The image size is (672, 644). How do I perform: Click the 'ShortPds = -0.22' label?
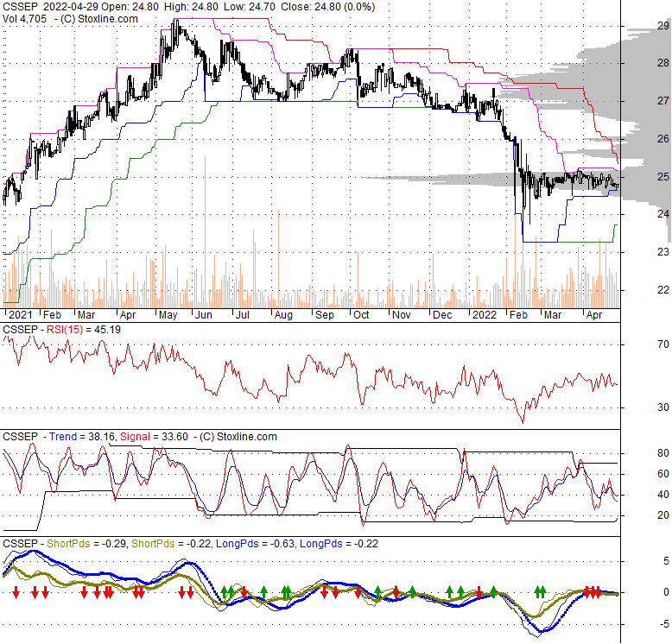pyautogui.click(x=171, y=544)
